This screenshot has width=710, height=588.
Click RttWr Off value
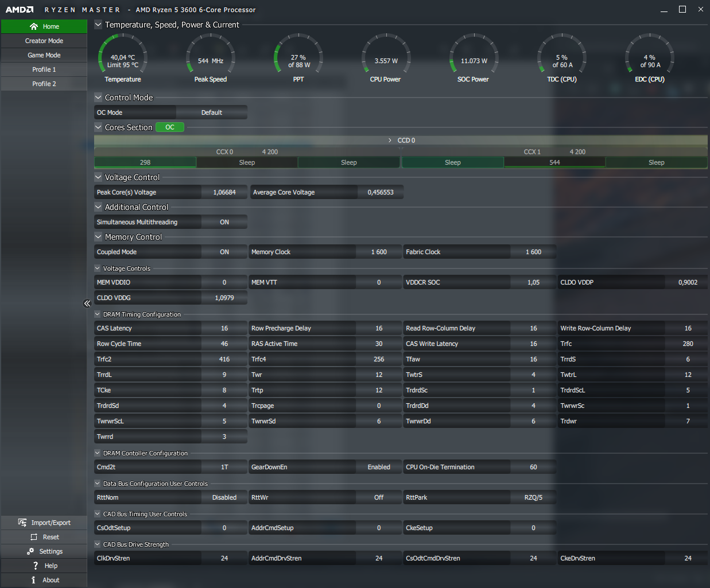379,497
